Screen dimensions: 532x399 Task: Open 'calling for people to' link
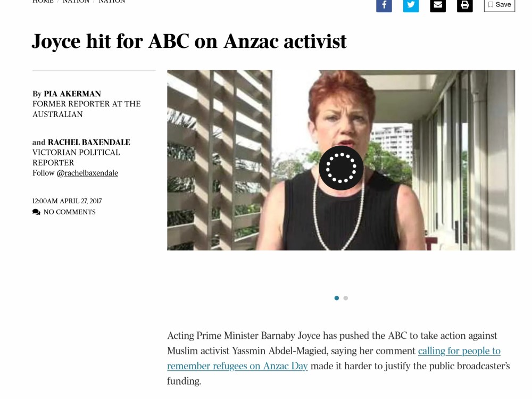pyautogui.click(x=459, y=351)
